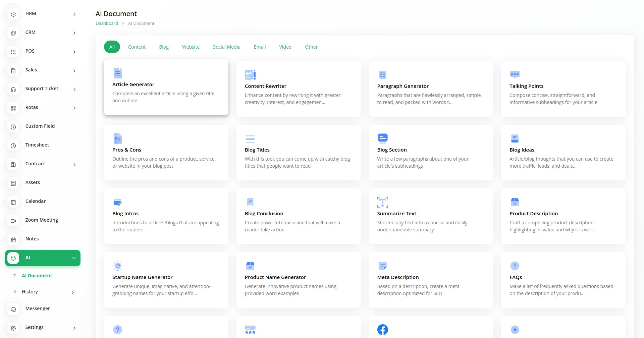
Task: Expand the HRM menu chevron
Action: (x=74, y=14)
